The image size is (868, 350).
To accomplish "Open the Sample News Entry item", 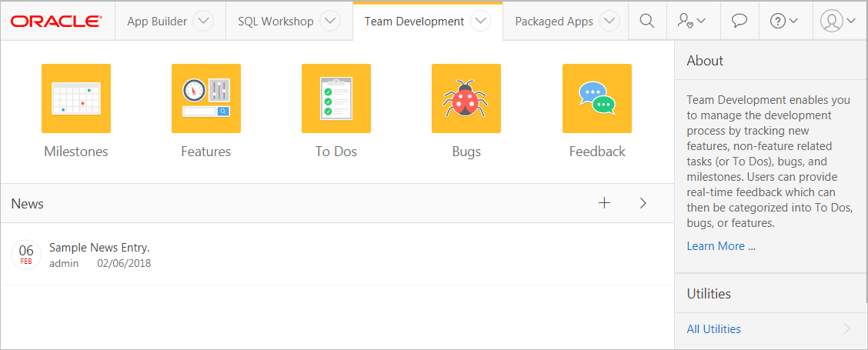I will pyautogui.click(x=99, y=248).
